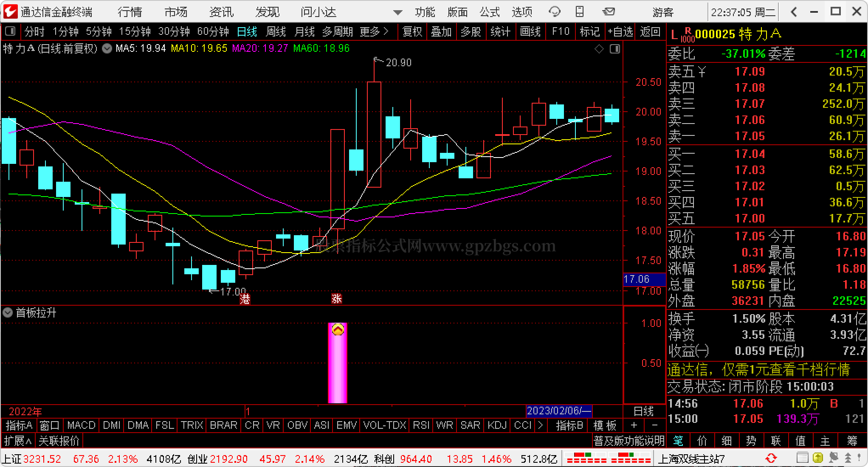Open the 功能 menu
Image resolution: width=868 pixels, height=467 pixels.
(425, 12)
